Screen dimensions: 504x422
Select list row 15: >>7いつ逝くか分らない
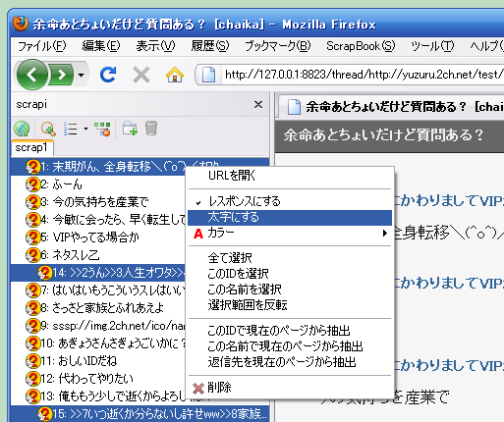(x=140, y=414)
